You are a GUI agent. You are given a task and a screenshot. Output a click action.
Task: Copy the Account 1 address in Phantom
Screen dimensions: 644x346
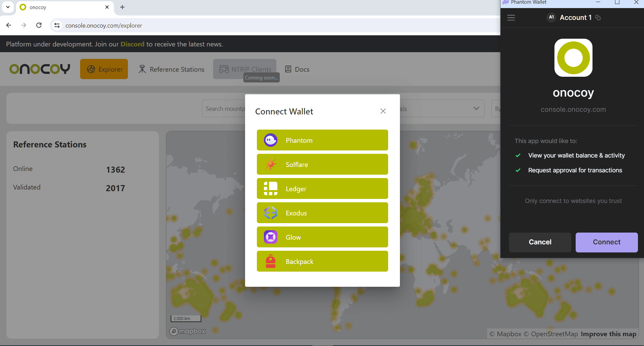point(598,18)
